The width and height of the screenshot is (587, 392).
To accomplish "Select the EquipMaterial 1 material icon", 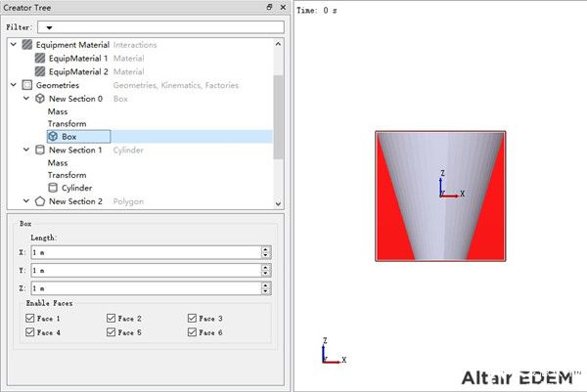I will click(40, 59).
